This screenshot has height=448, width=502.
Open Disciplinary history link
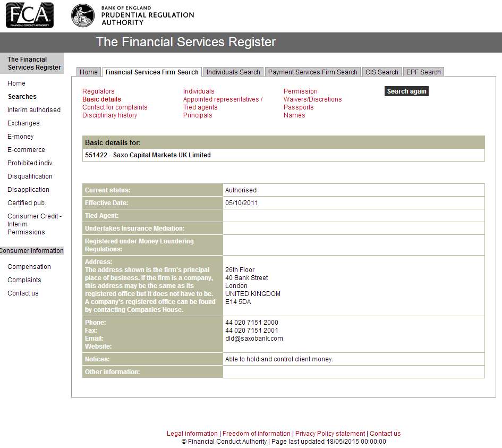point(109,115)
